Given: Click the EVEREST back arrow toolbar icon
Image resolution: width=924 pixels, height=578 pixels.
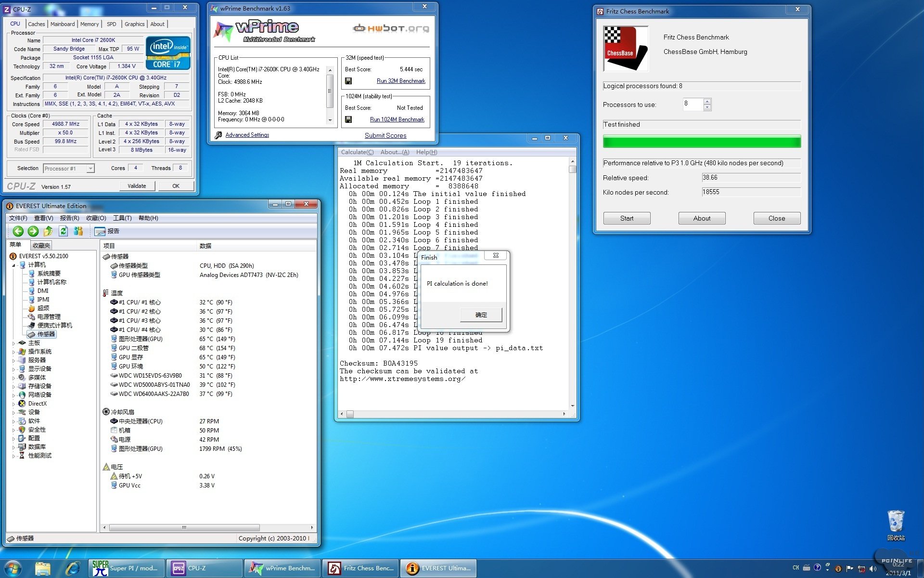Looking at the screenshot, I should coord(18,232).
